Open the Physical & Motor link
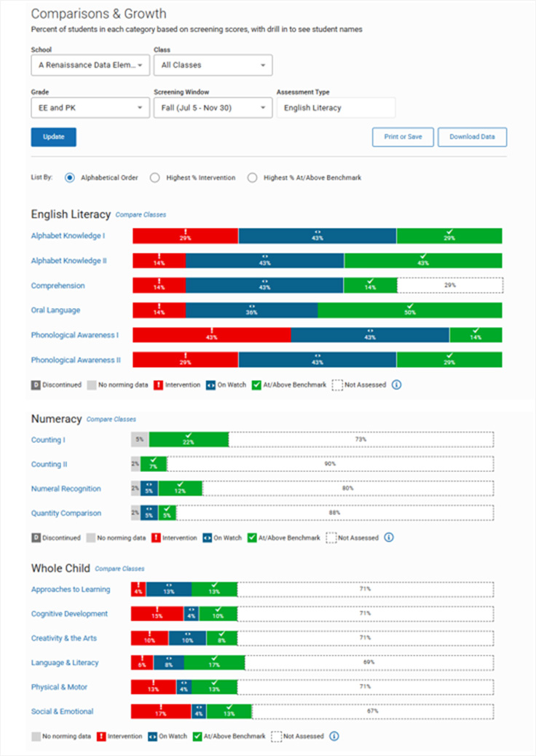This screenshot has width=536, height=756. pos(59,687)
